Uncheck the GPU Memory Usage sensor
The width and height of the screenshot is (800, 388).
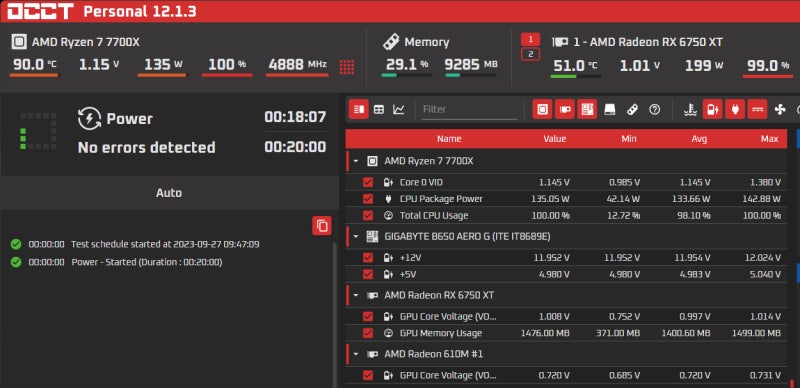pyautogui.click(x=368, y=333)
